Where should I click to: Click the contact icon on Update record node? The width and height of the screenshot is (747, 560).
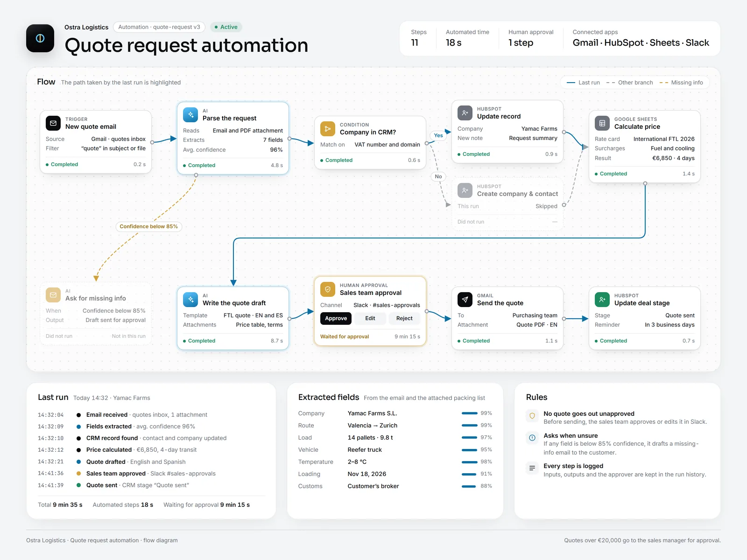[x=465, y=113]
